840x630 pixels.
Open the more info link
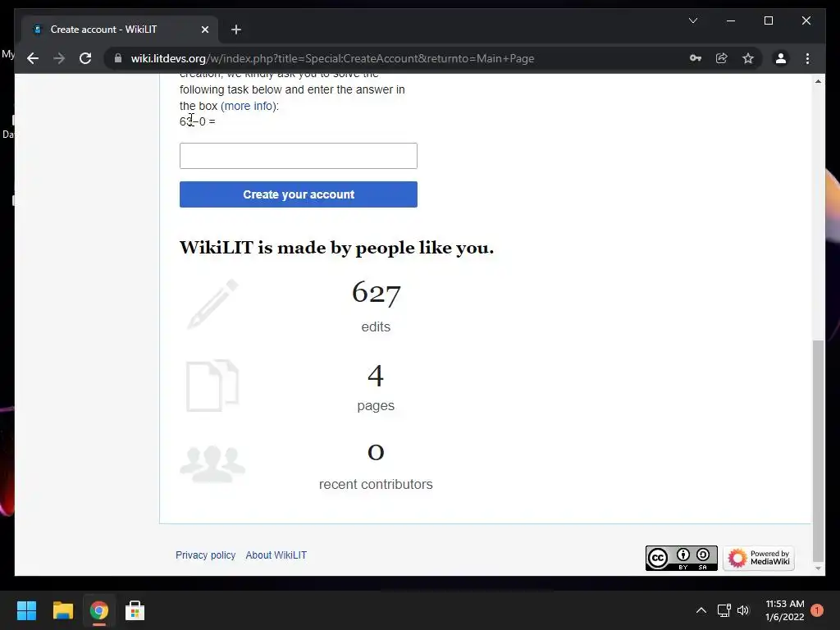[x=249, y=106]
